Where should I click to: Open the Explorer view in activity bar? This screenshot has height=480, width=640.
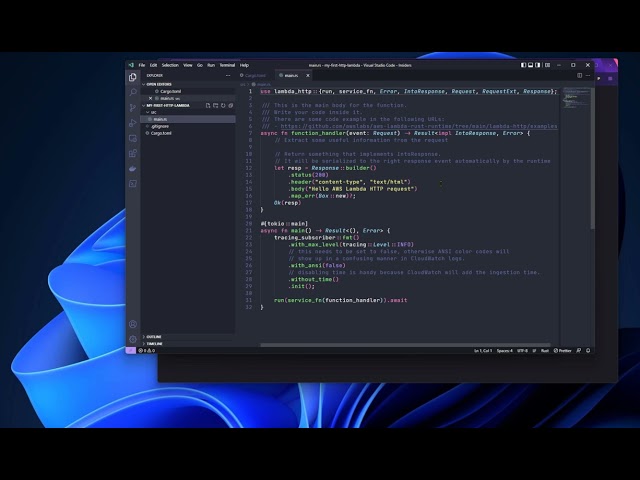pos(133,77)
